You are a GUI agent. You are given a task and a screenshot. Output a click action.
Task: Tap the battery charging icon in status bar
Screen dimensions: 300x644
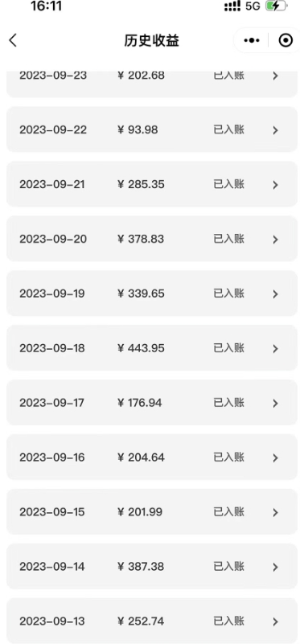[x=276, y=6]
